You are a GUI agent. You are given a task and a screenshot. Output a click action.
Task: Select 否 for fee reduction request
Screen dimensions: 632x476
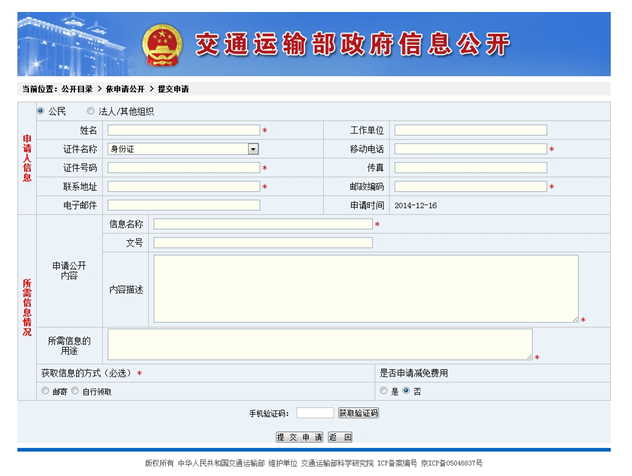click(406, 391)
